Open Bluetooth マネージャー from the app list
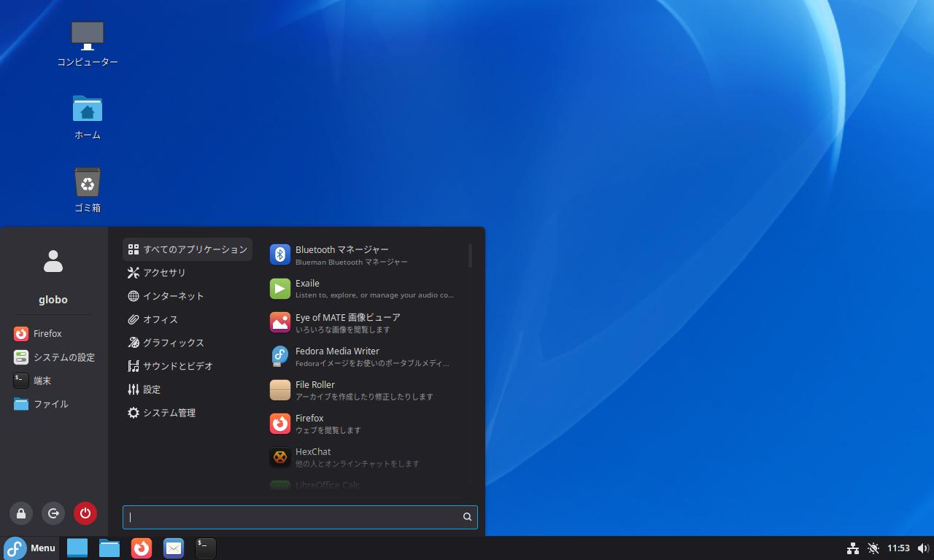The image size is (934, 560). (x=341, y=254)
